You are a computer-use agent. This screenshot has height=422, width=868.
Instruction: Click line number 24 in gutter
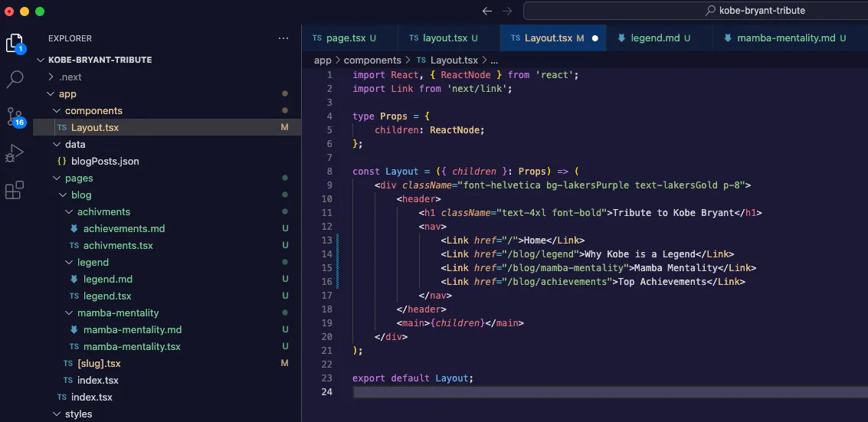tap(327, 392)
